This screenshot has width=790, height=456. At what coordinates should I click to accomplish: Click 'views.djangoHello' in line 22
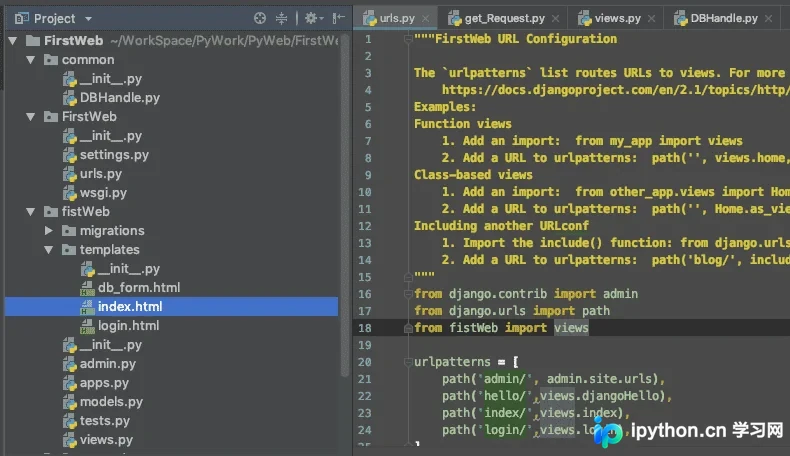pos(600,396)
